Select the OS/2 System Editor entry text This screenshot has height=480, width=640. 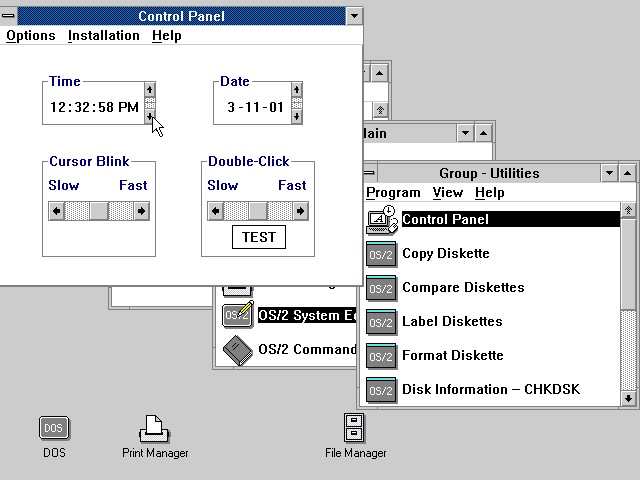[x=307, y=315]
